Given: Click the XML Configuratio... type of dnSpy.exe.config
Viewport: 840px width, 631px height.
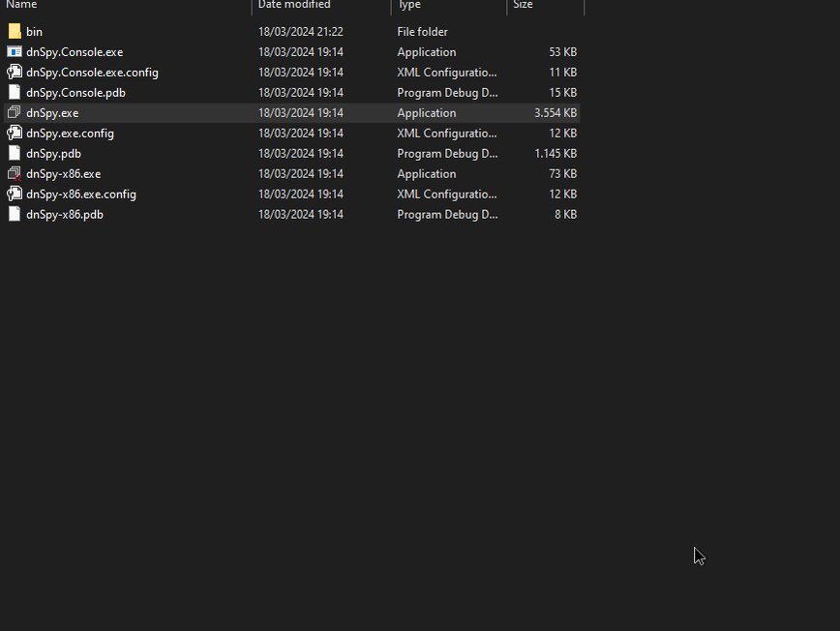Looking at the screenshot, I should tap(447, 134).
